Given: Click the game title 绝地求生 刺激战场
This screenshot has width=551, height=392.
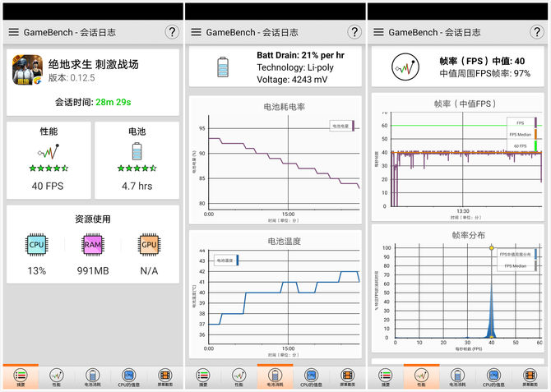Looking at the screenshot, I should [94, 64].
